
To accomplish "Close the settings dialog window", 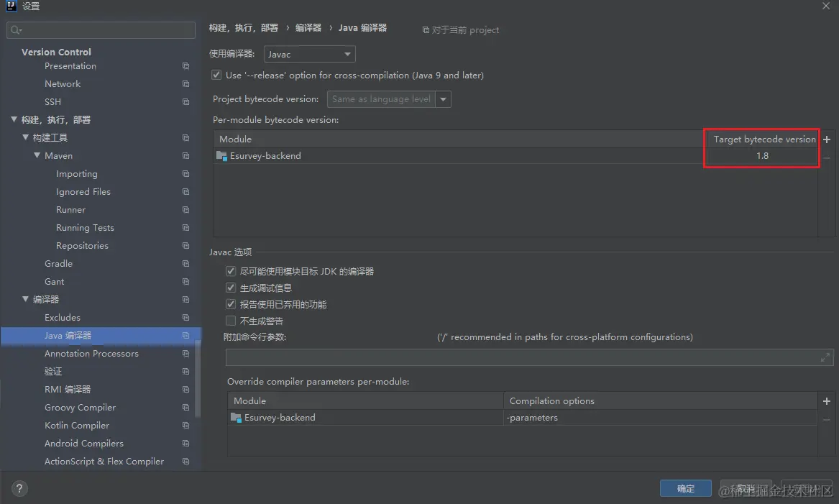I will coord(826,6).
